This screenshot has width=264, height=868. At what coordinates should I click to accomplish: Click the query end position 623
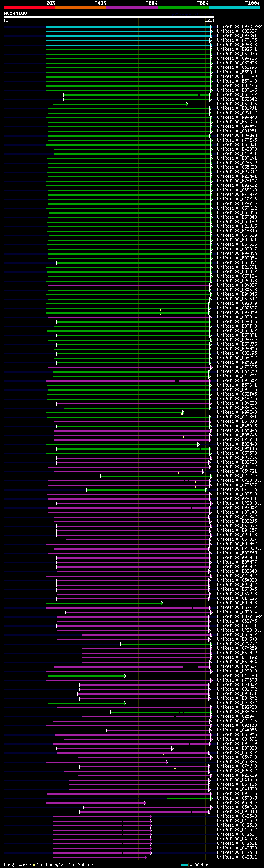coord(208,20)
